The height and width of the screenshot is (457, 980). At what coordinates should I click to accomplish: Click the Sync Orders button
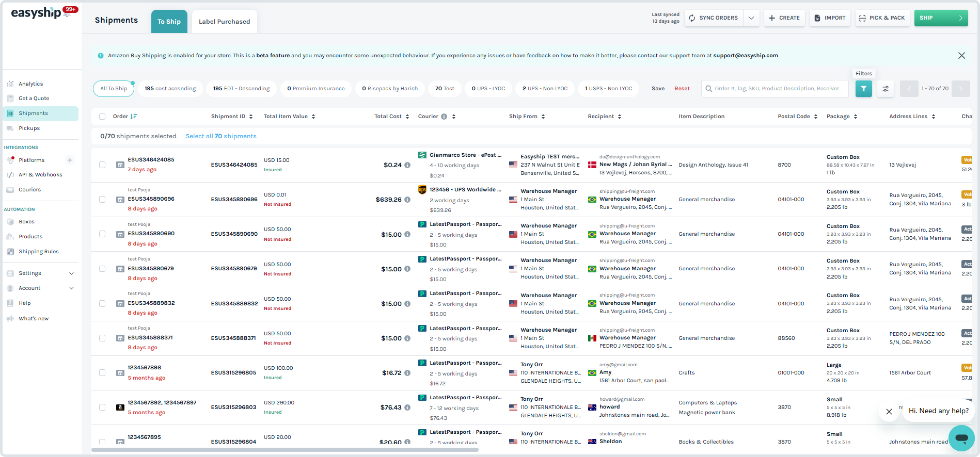(714, 18)
